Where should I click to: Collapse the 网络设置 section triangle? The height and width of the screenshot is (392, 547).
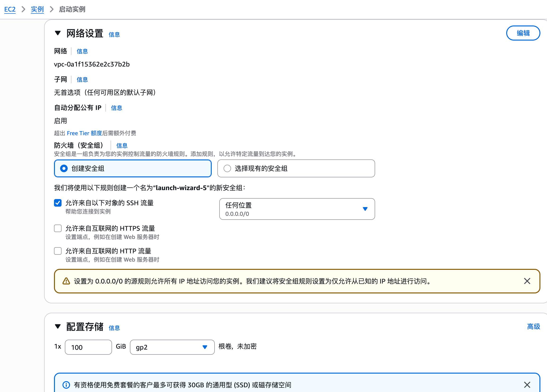58,33
